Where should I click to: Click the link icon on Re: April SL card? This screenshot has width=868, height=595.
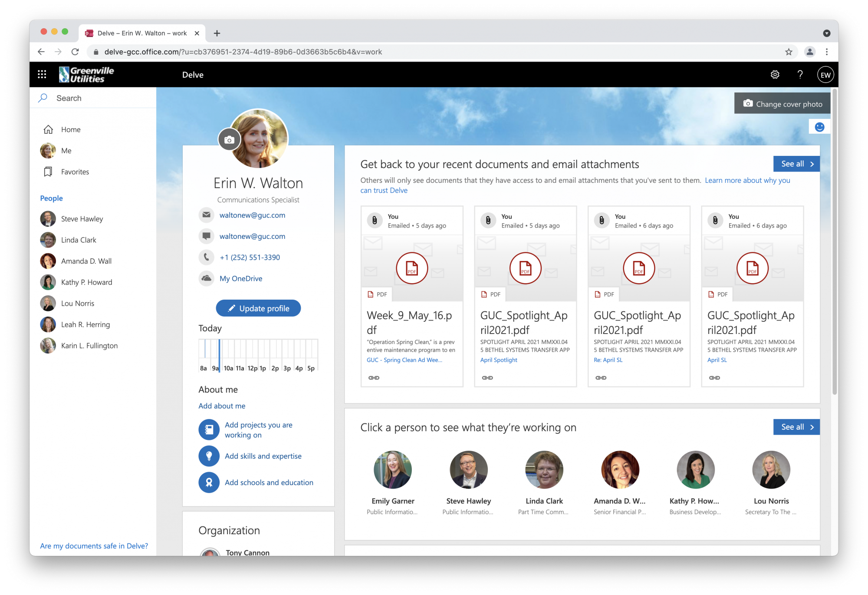[601, 378]
